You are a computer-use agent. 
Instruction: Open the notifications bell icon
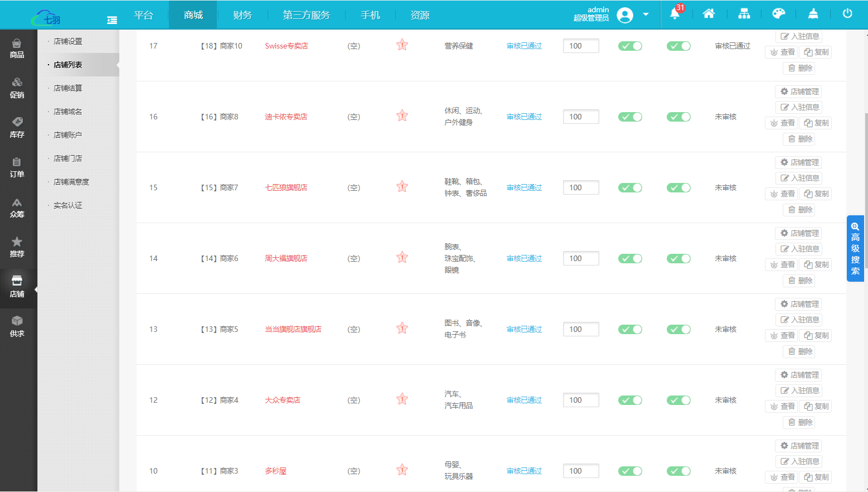tap(675, 15)
